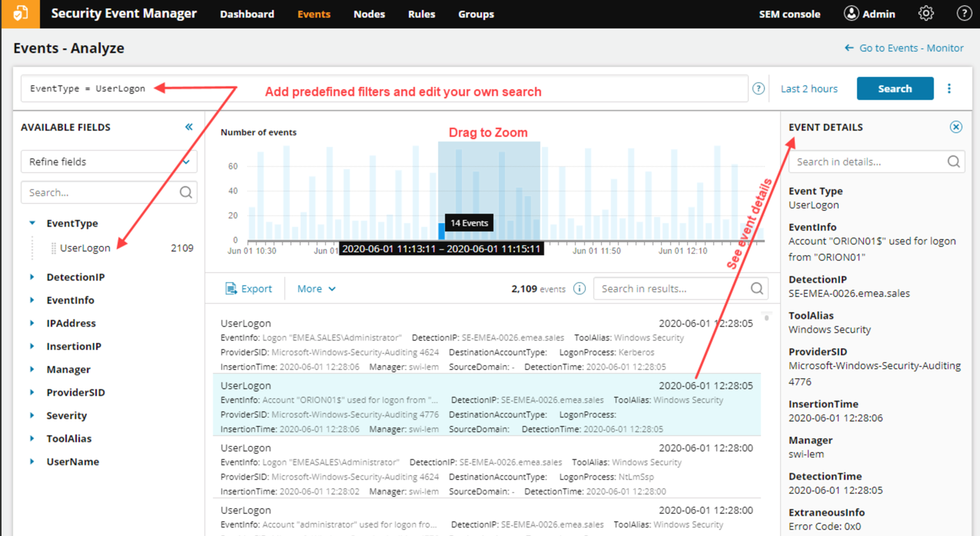Focus the Search in results field
This screenshot has height=536, width=980.
click(681, 289)
